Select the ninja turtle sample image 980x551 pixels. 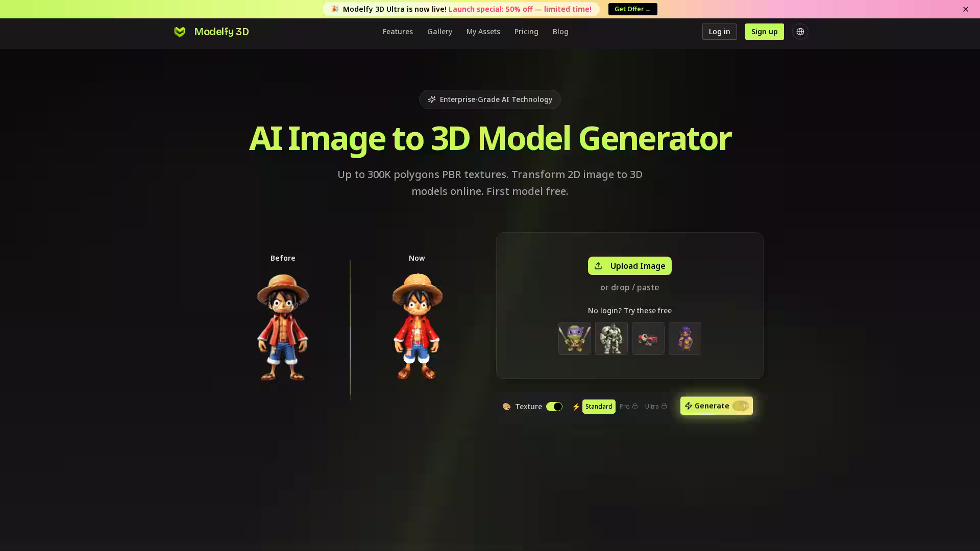point(574,338)
